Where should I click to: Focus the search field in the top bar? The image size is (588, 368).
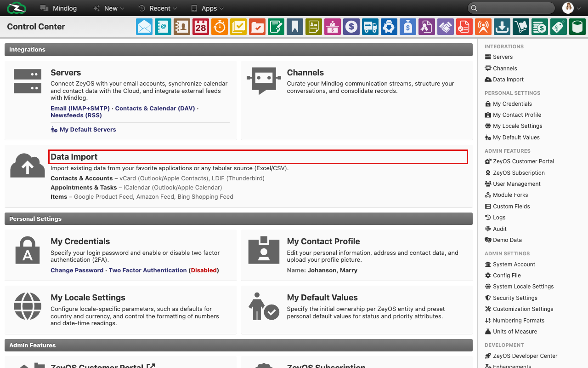pos(511,8)
